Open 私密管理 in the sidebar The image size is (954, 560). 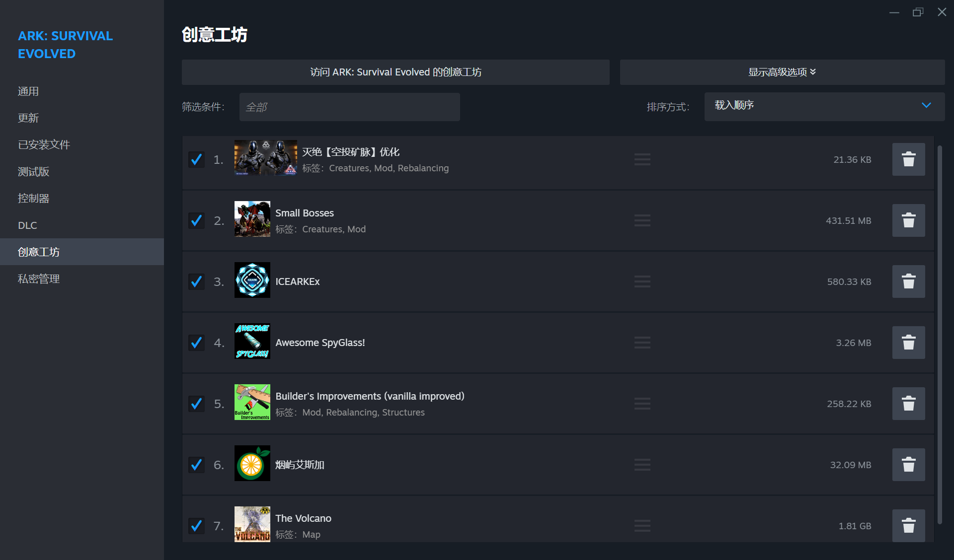pyautogui.click(x=82, y=279)
